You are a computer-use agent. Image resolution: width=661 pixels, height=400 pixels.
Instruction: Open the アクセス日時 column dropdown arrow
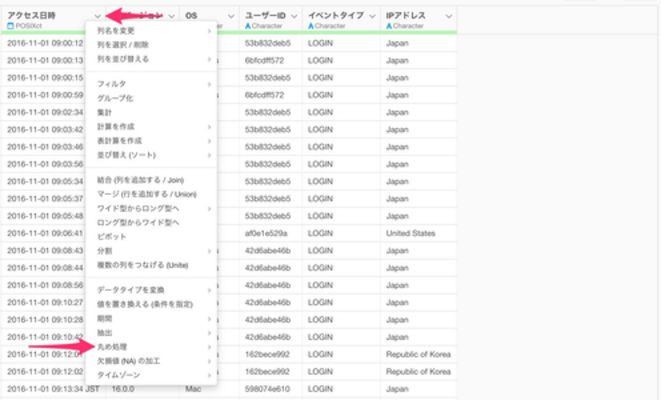(97, 16)
